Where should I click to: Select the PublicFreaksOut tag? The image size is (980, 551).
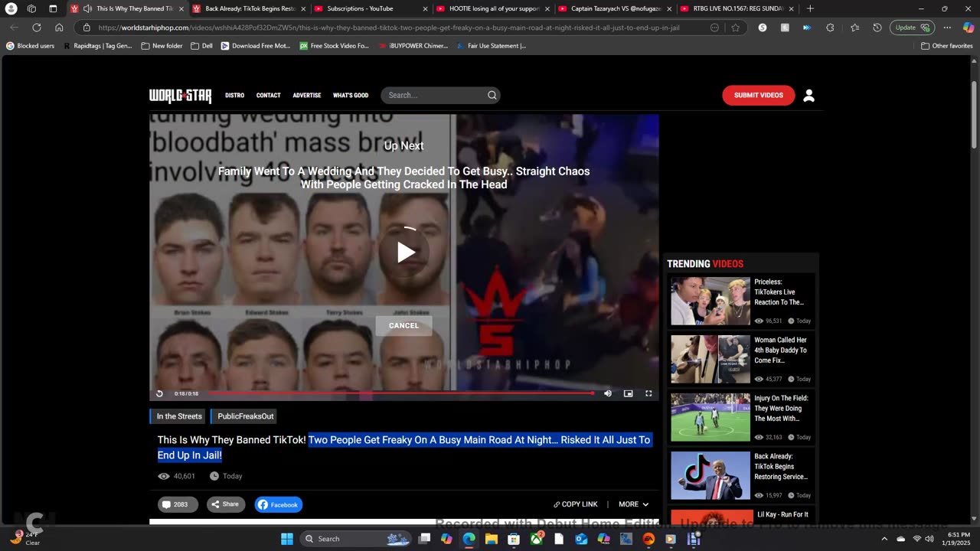pos(244,416)
